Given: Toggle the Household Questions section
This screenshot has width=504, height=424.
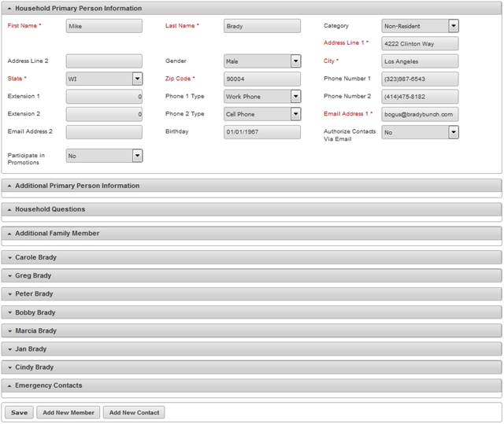Looking at the screenshot, I should click(251, 209).
